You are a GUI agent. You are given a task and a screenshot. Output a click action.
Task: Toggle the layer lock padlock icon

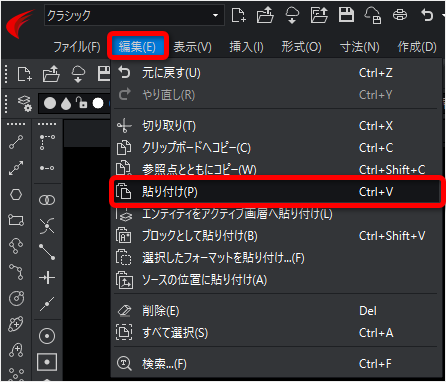pos(82,103)
